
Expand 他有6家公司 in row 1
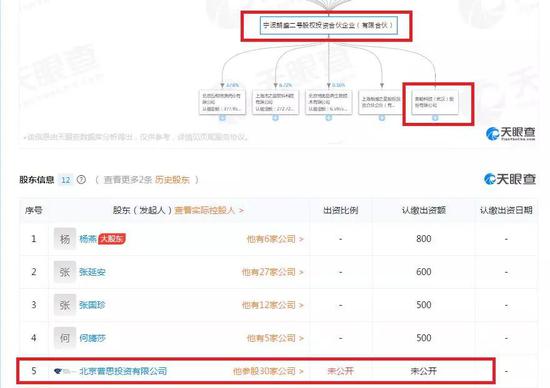tap(275, 239)
